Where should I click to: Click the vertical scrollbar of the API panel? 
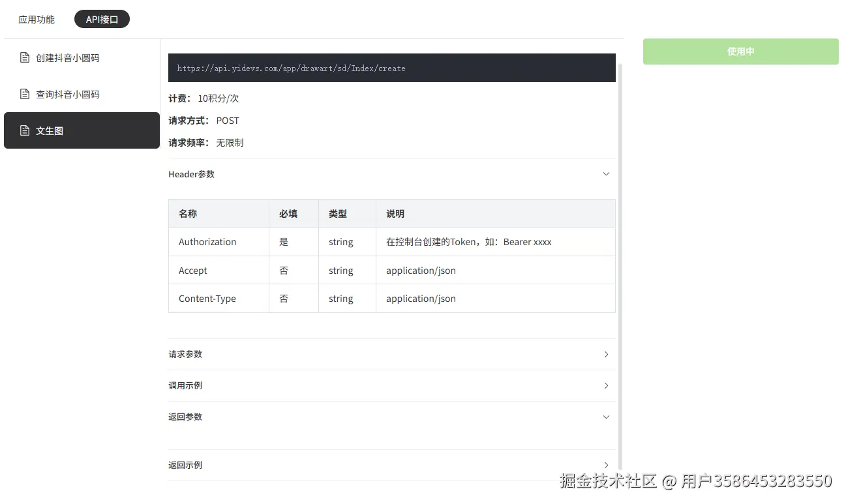point(620,267)
